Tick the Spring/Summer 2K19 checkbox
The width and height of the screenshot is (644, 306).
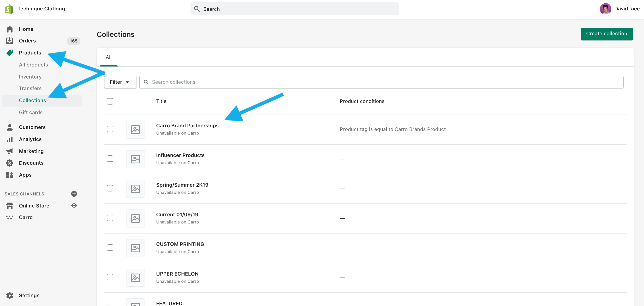tap(110, 188)
